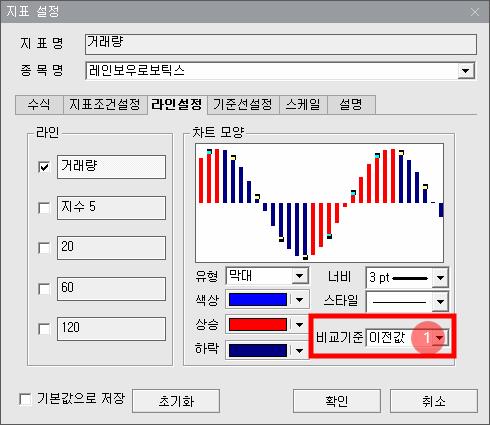This screenshot has height=425, width=490.
Task: Select the 라인설정 tab
Action: [177, 104]
